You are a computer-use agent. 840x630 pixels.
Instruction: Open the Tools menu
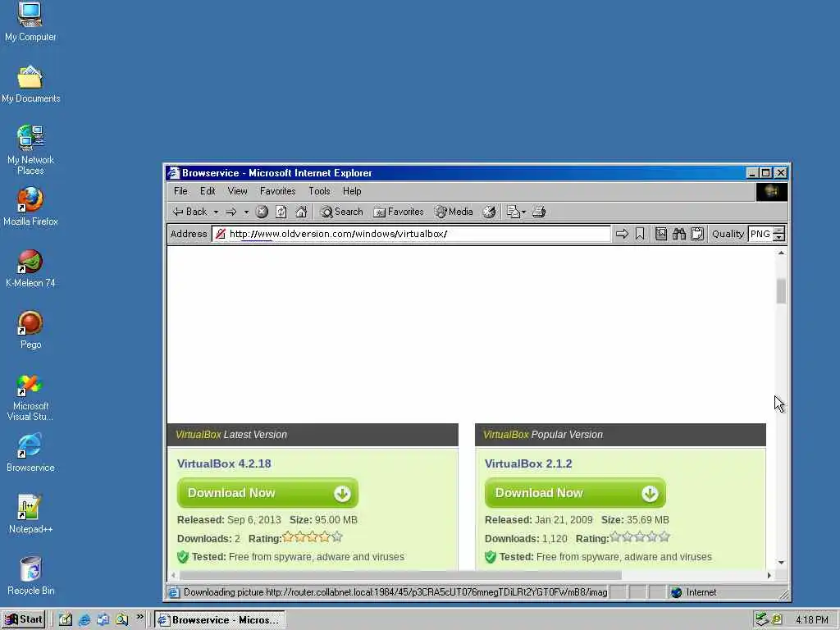(x=319, y=190)
